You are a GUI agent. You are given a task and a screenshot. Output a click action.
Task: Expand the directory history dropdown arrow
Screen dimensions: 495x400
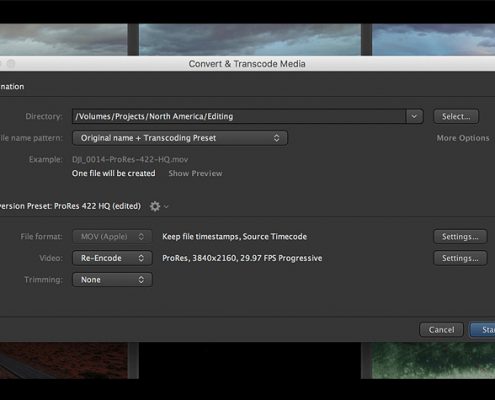pos(414,116)
